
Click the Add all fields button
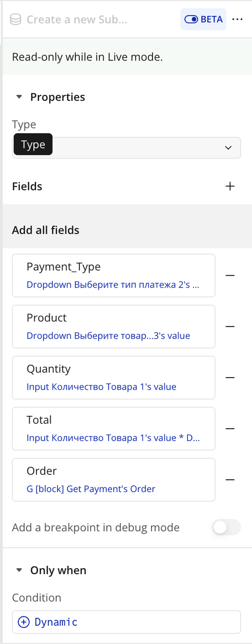(x=46, y=230)
